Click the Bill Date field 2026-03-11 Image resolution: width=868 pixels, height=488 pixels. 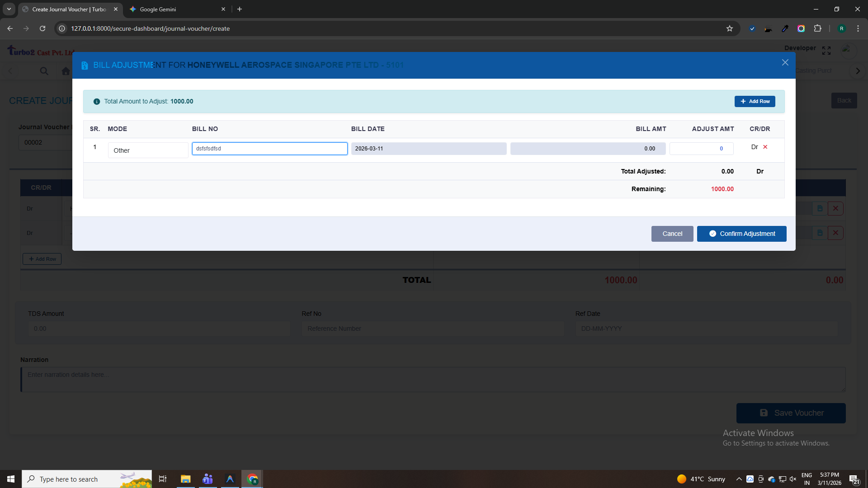[428, 149]
